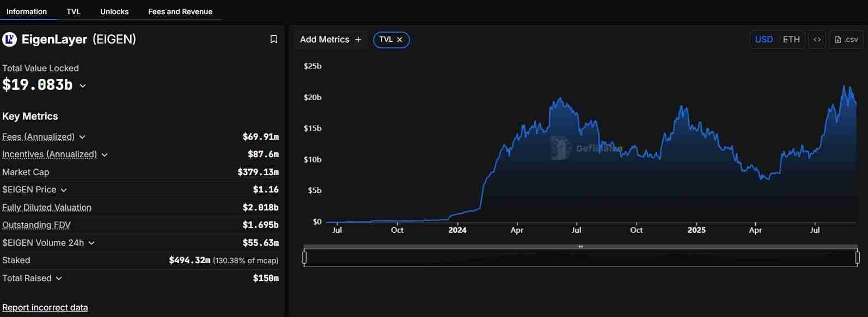This screenshot has width=868, height=317.
Task: Switch to Fees and Revenue tab
Action: [180, 11]
